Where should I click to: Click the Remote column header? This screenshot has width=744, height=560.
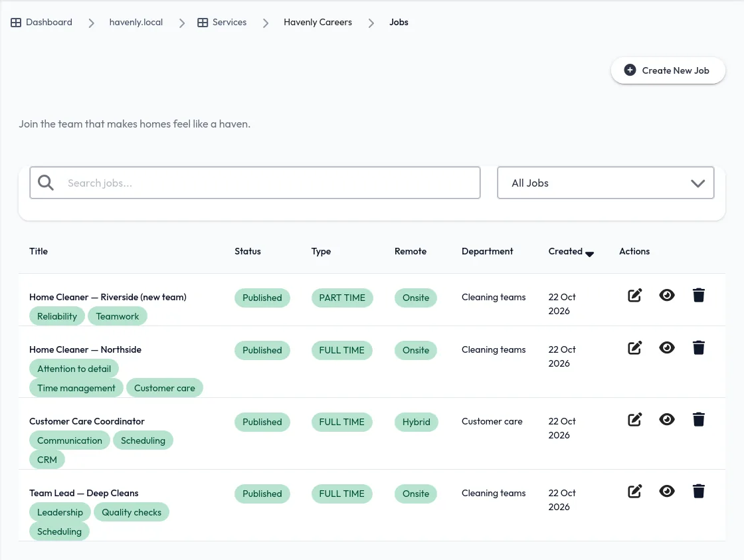411,251
